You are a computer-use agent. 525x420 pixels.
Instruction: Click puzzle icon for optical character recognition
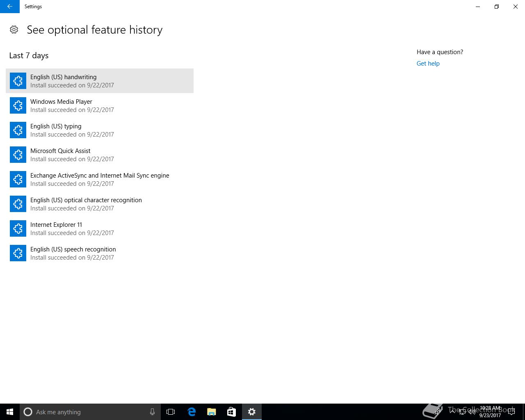coord(18,204)
